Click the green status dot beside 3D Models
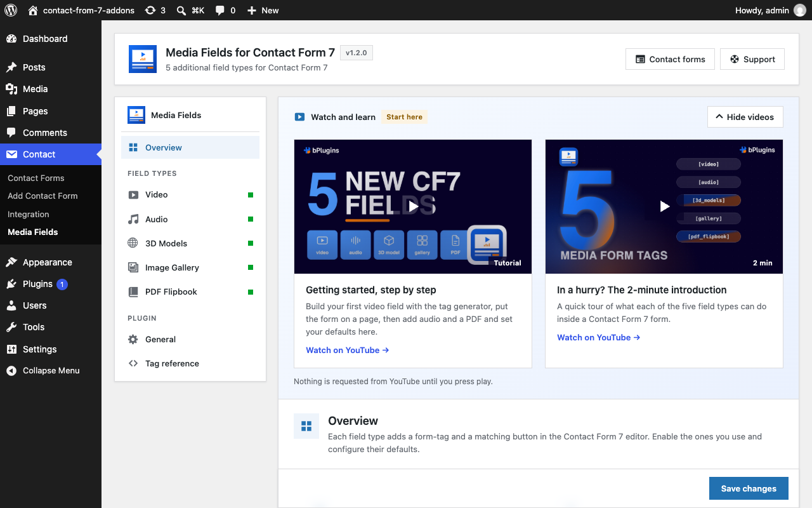812x508 pixels. click(x=251, y=243)
